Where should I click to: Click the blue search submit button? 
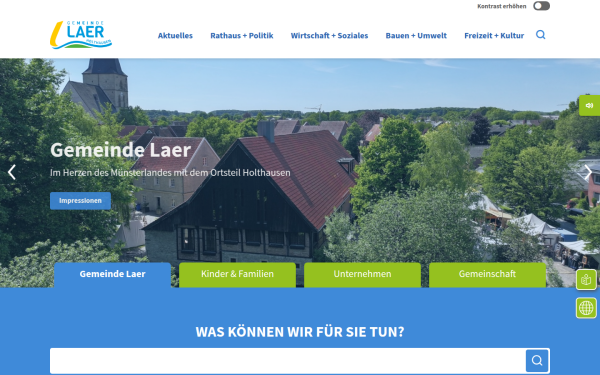pos(537,360)
